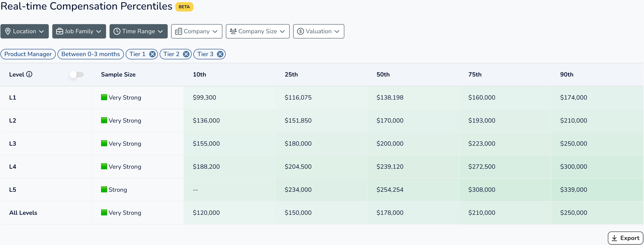This screenshot has height=245, width=644.
Task: Select the L4 level row label
Action: [12, 167]
